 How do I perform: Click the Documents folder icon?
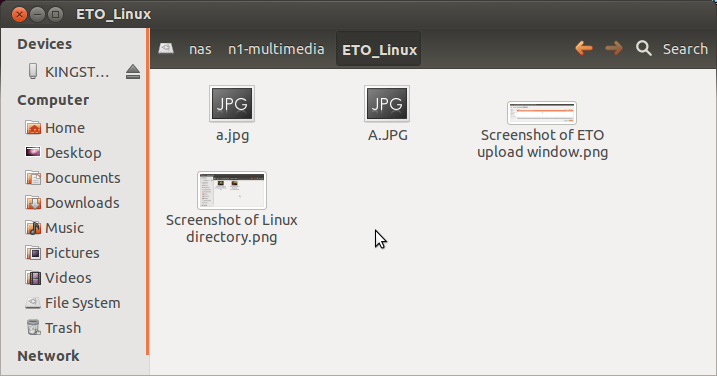point(33,177)
